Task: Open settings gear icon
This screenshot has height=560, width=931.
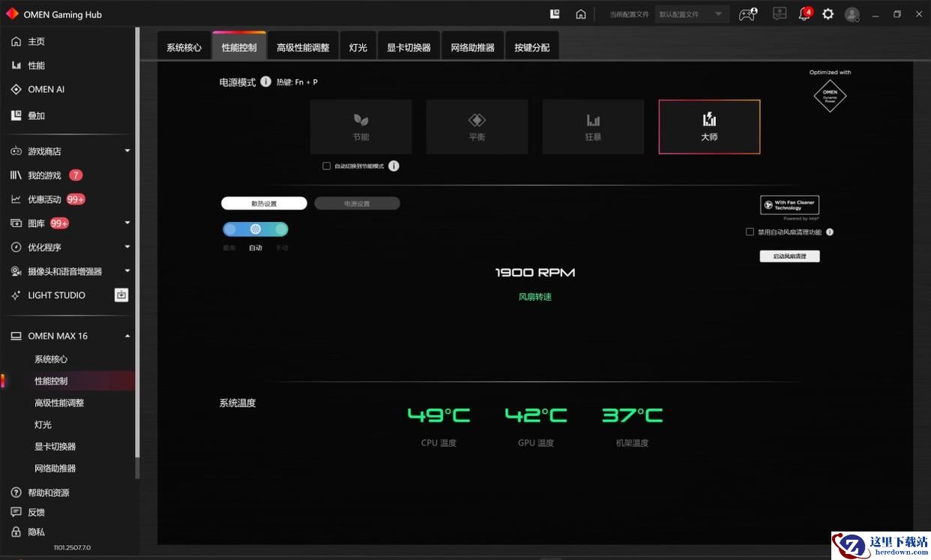Action: (828, 13)
